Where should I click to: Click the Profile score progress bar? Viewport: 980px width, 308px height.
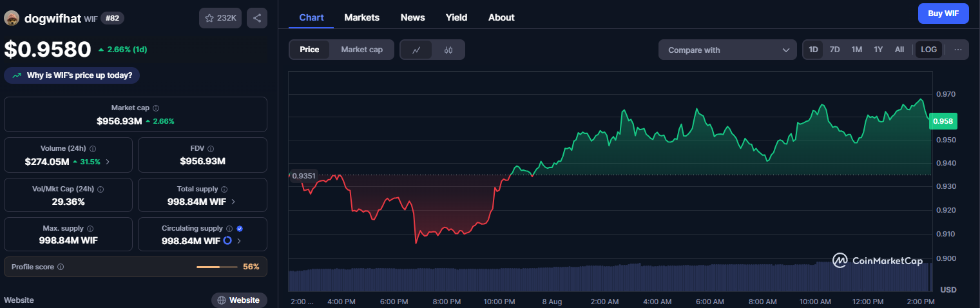coord(217,267)
